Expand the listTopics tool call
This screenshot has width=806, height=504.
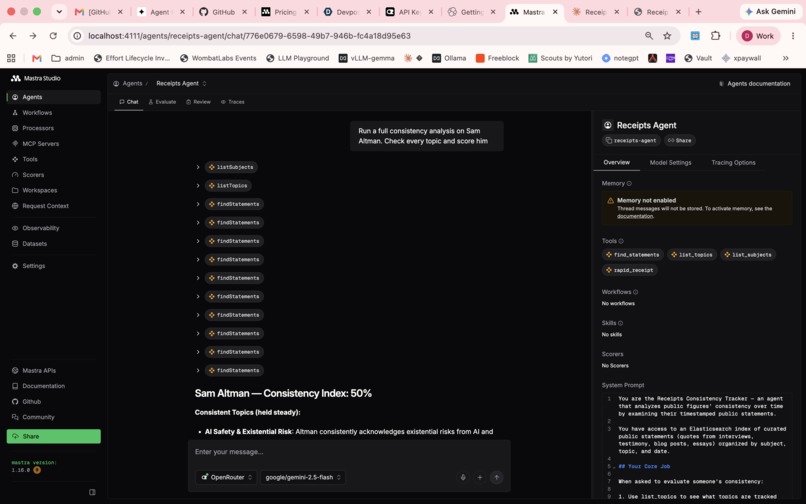coord(198,186)
